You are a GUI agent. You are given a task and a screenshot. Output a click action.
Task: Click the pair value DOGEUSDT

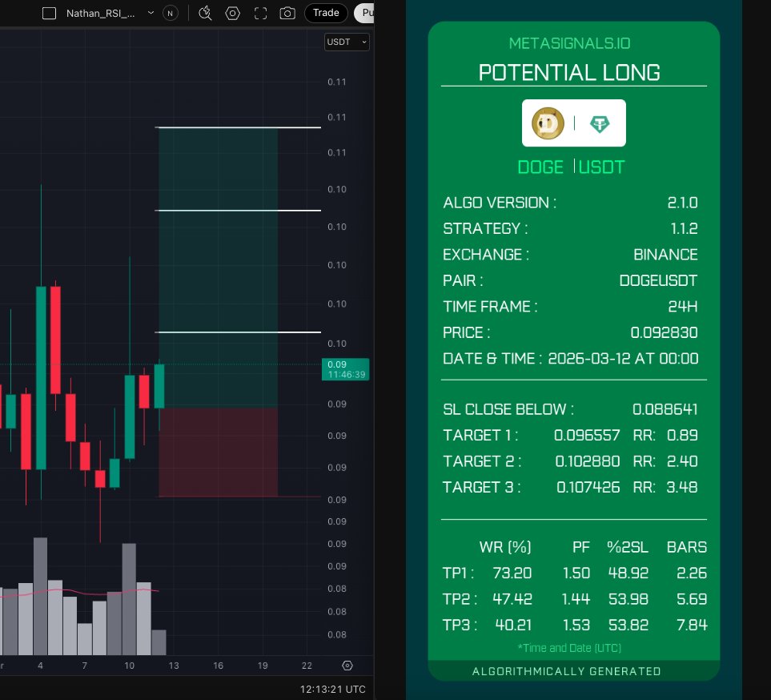coord(658,280)
